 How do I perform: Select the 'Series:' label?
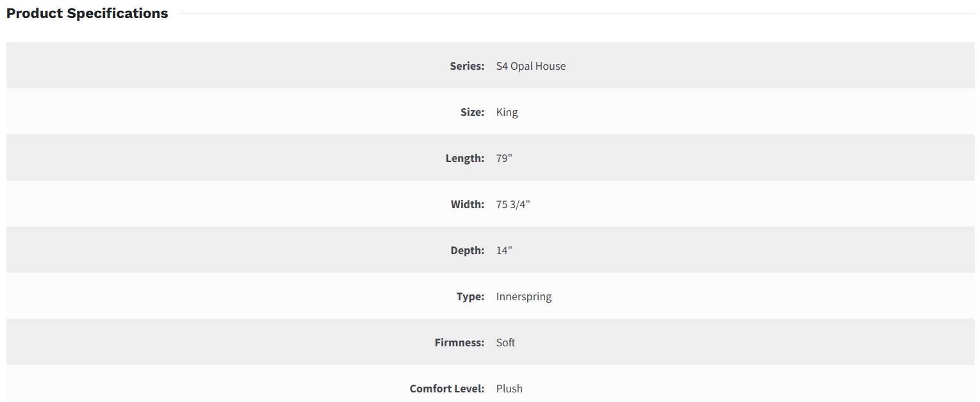click(467, 66)
